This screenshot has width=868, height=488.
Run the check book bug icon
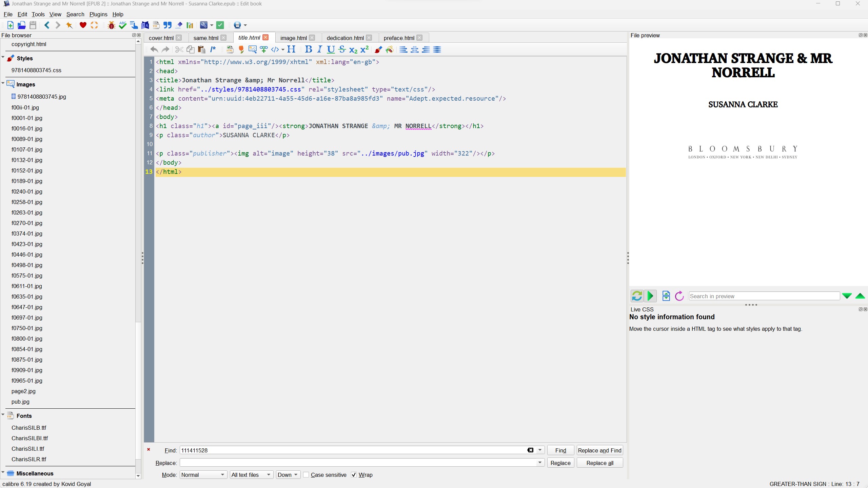(111, 25)
